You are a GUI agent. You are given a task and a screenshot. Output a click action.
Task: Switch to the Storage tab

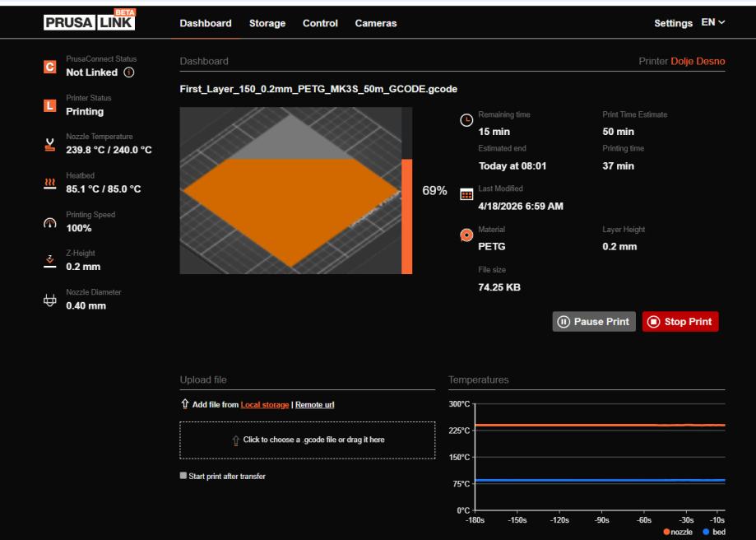pyautogui.click(x=267, y=23)
